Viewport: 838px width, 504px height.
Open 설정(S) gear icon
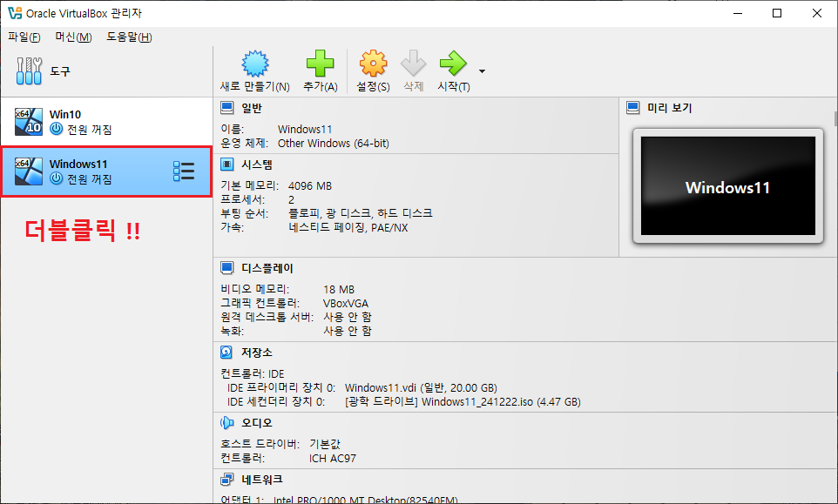pos(373,64)
